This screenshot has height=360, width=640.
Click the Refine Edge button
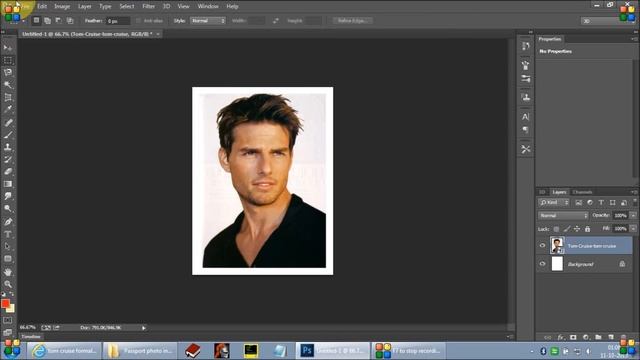click(353, 20)
